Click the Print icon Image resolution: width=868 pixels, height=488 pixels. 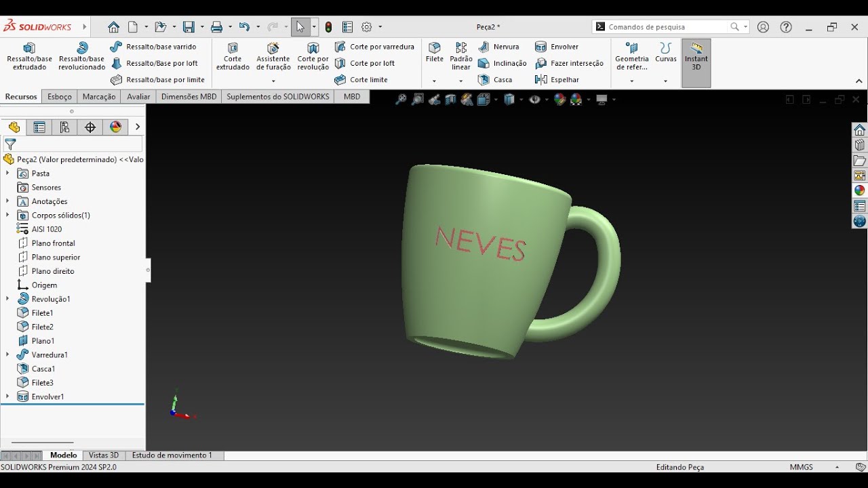tap(216, 27)
